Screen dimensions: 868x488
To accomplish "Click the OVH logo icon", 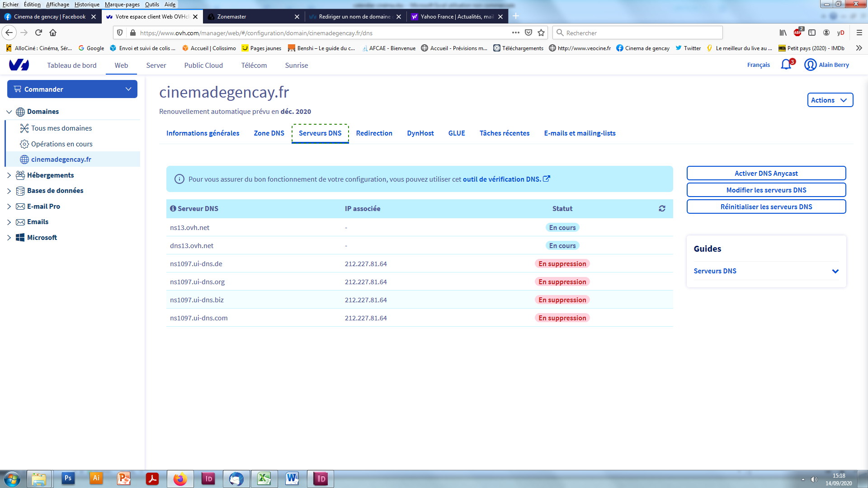I will (x=19, y=65).
